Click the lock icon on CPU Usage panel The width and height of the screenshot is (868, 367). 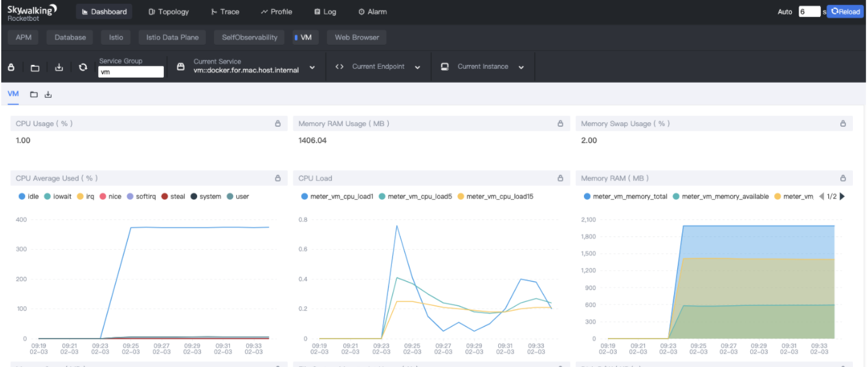click(278, 124)
